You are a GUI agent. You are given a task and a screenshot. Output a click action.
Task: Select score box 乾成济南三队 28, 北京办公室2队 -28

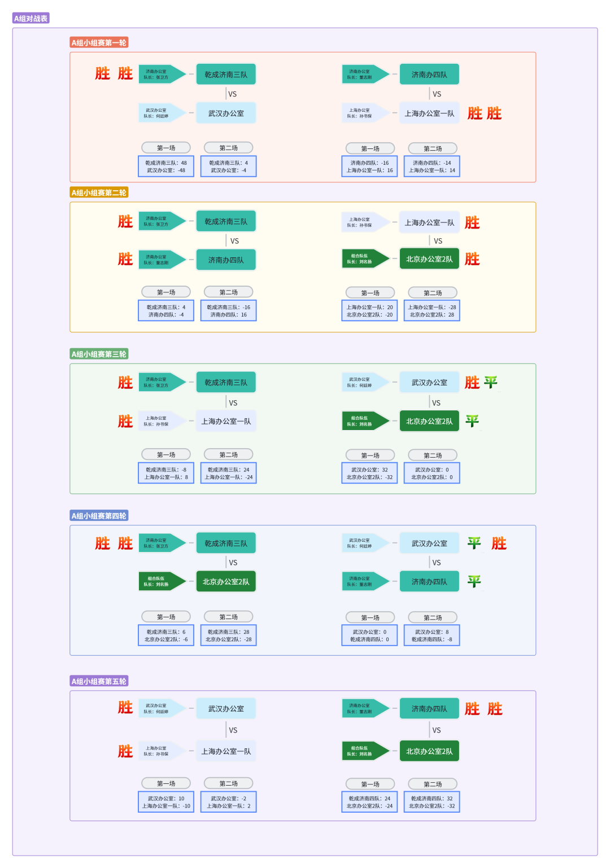point(228,635)
